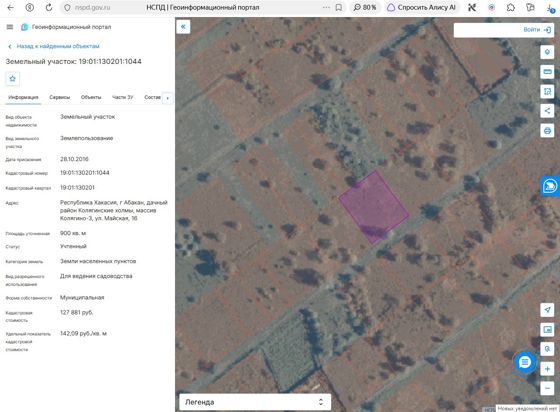This screenshot has height=412, width=560.
Task: Open Спросить Алису AI assistant
Action: (x=421, y=7)
